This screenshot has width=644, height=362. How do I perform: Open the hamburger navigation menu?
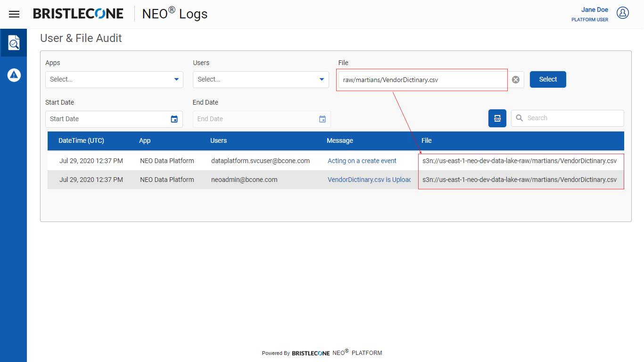(14, 14)
